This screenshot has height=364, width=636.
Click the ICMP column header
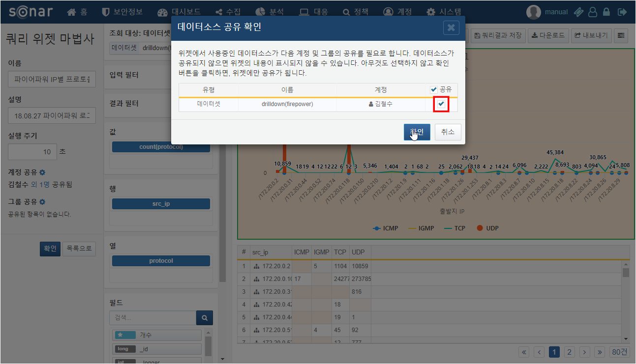pyautogui.click(x=302, y=252)
